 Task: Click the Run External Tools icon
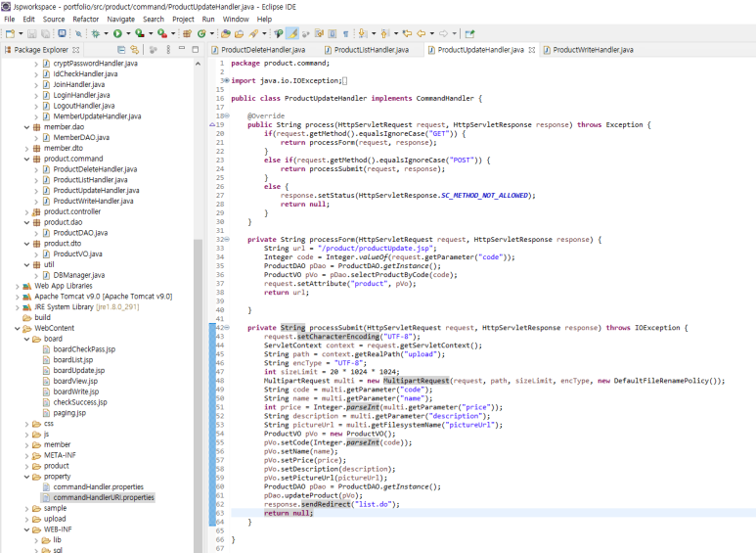(x=162, y=34)
